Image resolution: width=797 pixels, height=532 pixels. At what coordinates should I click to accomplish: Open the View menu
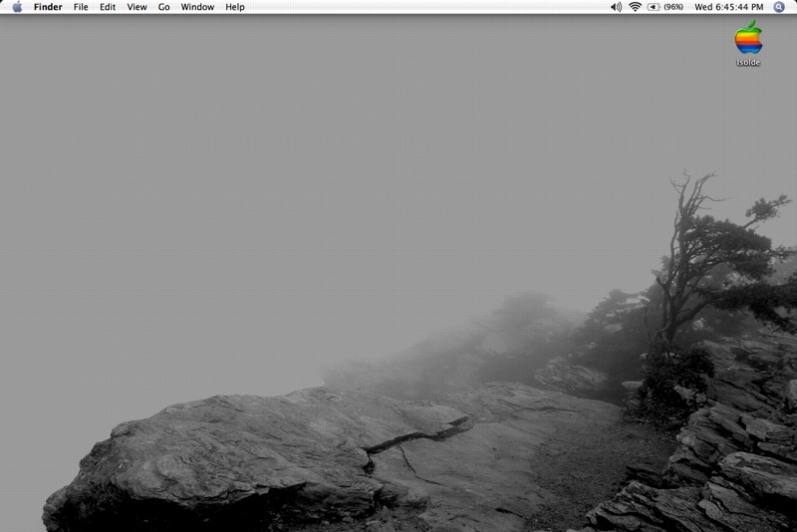(136, 7)
